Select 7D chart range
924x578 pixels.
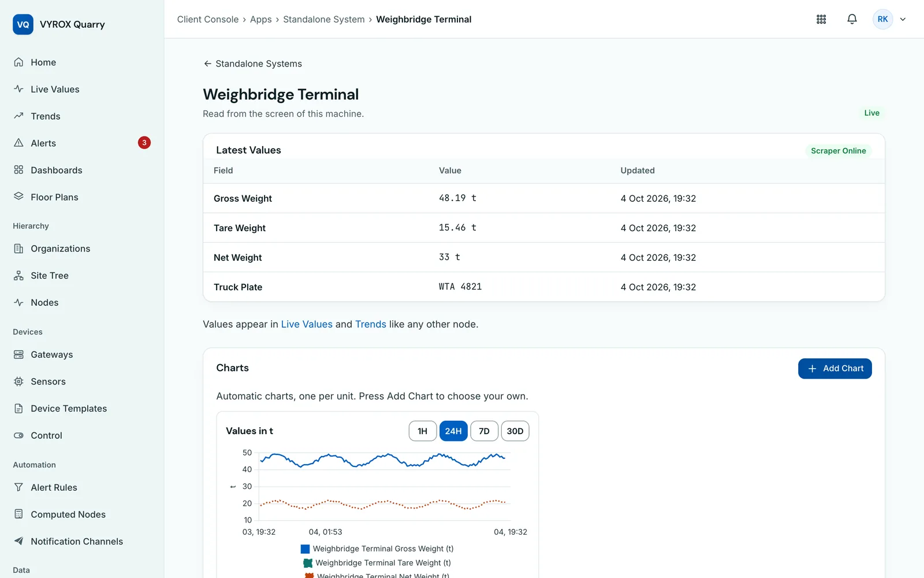484,431
